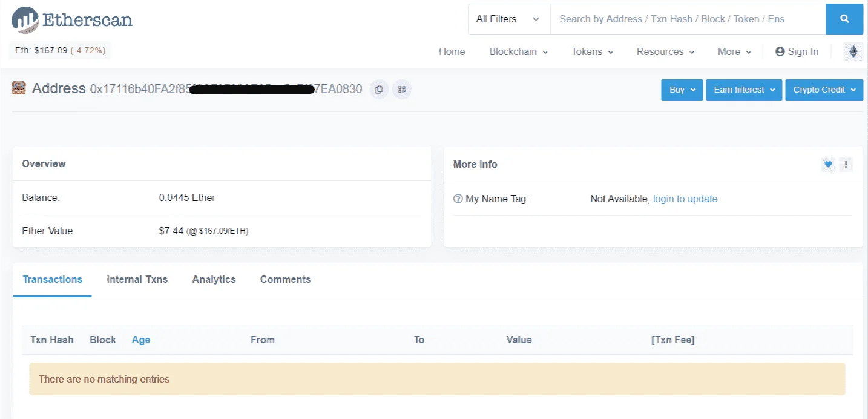Click the heart icon in More Info

click(x=828, y=164)
